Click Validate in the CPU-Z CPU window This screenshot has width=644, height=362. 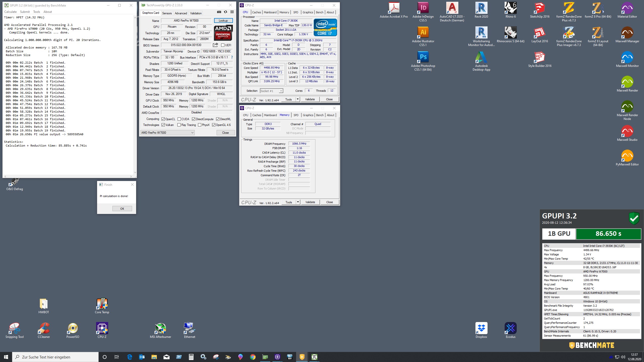(310, 99)
